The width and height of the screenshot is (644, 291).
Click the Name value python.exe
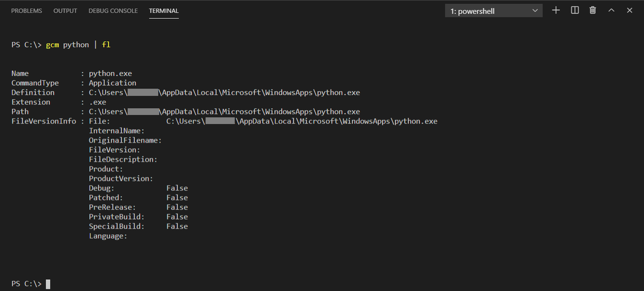(111, 73)
